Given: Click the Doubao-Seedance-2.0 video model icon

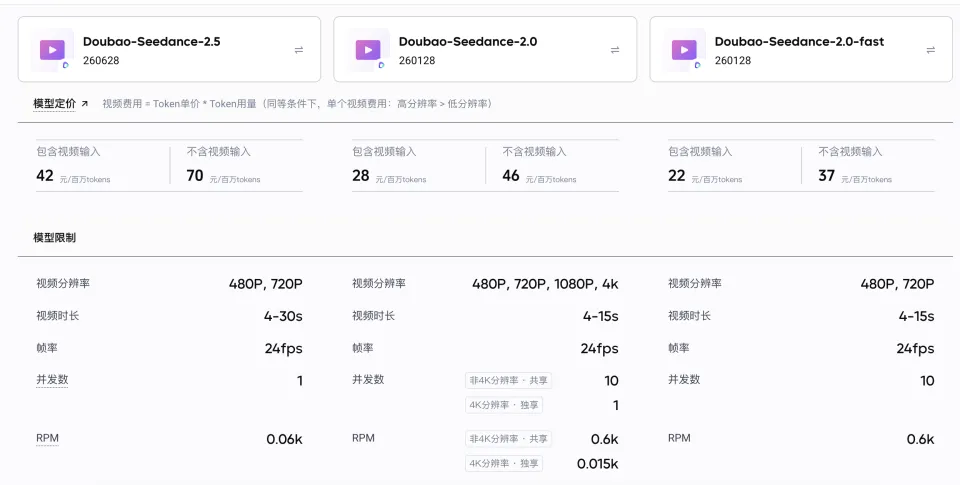Looking at the screenshot, I should click(x=368, y=50).
